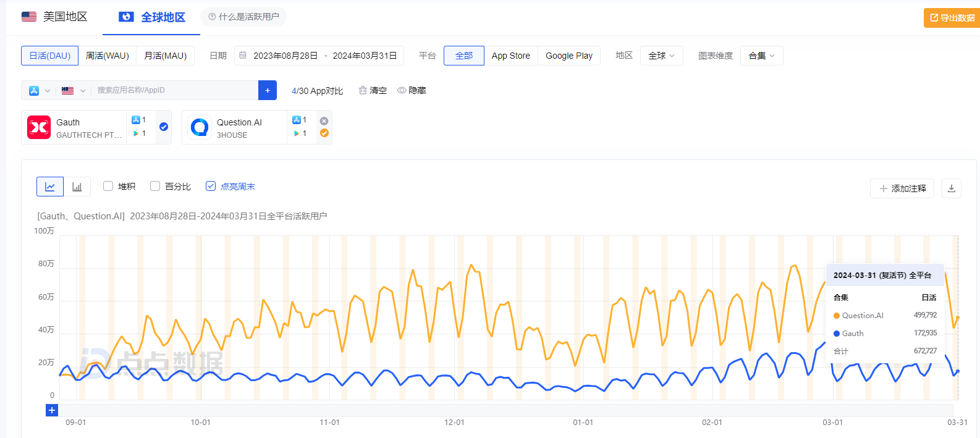Image resolution: width=980 pixels, height=438 pixels.
Task: Uncheck the 点亮周末 weekend highlight checkbox
Action: click(x=211, y=186)
